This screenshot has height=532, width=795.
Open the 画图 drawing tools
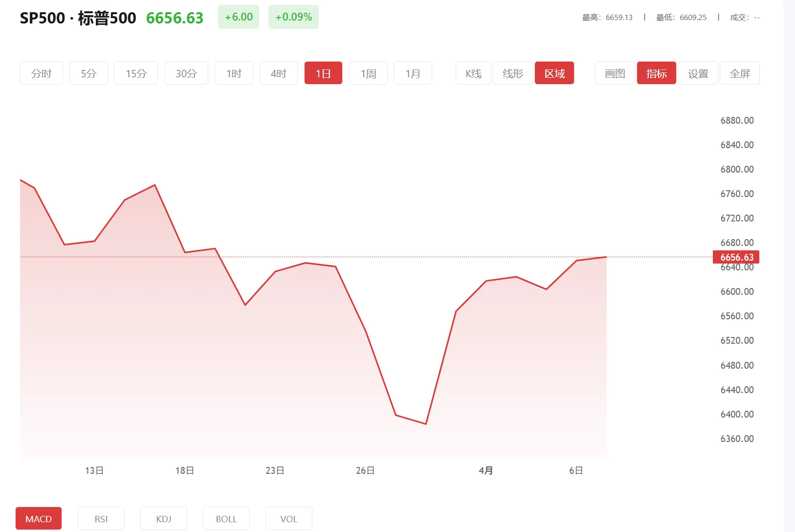tap(614, 72)
